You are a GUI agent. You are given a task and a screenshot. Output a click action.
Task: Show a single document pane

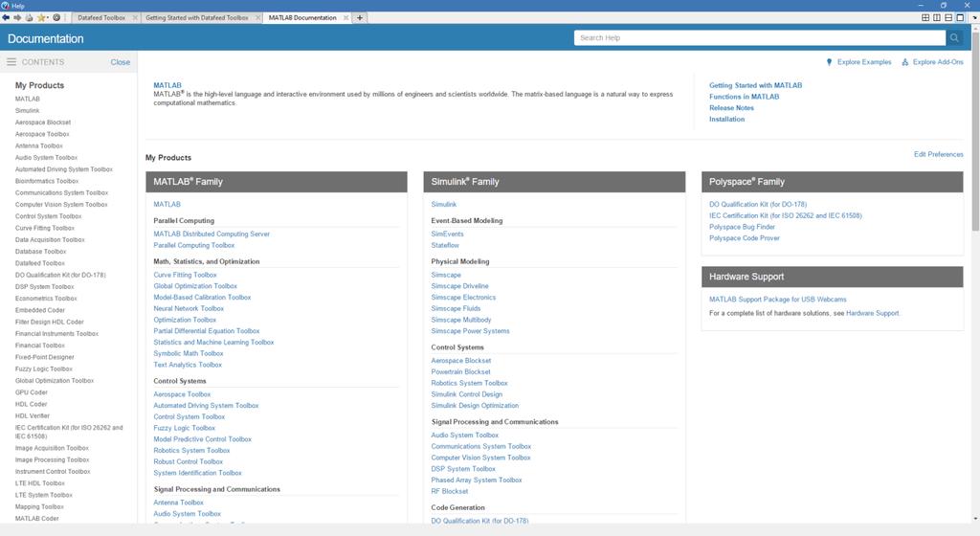pos(961,17)
